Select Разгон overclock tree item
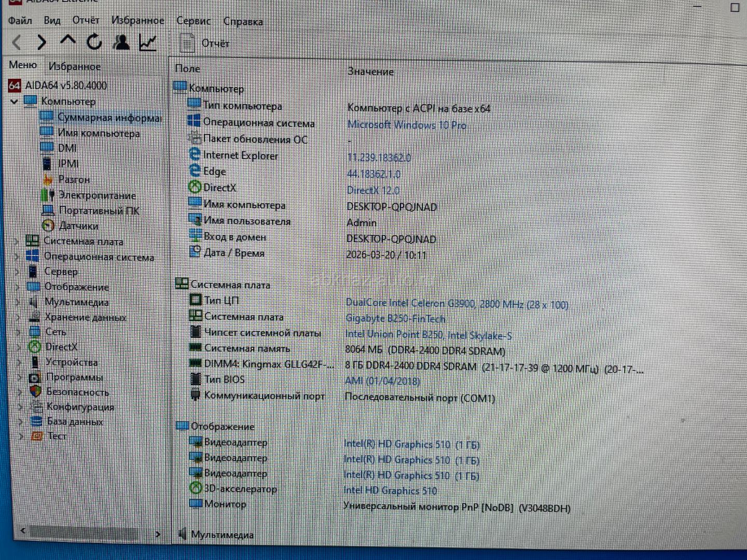The height and width of the screenshot is (560, 747). [x=74, y=179]
